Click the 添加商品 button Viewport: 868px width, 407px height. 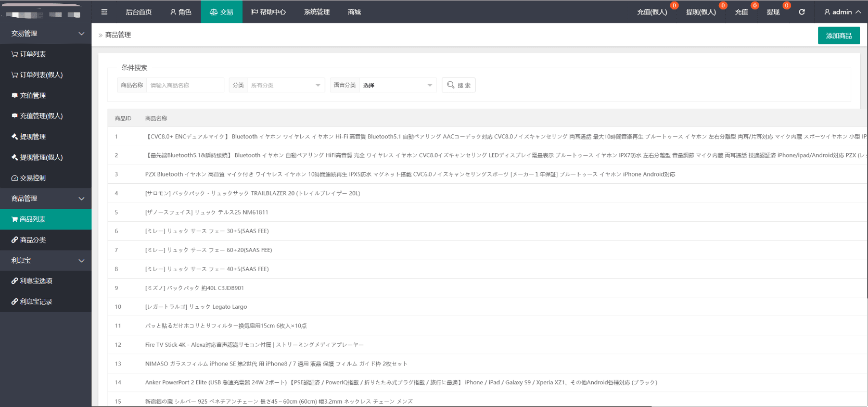pyautogui.click(x=839, y=35)
